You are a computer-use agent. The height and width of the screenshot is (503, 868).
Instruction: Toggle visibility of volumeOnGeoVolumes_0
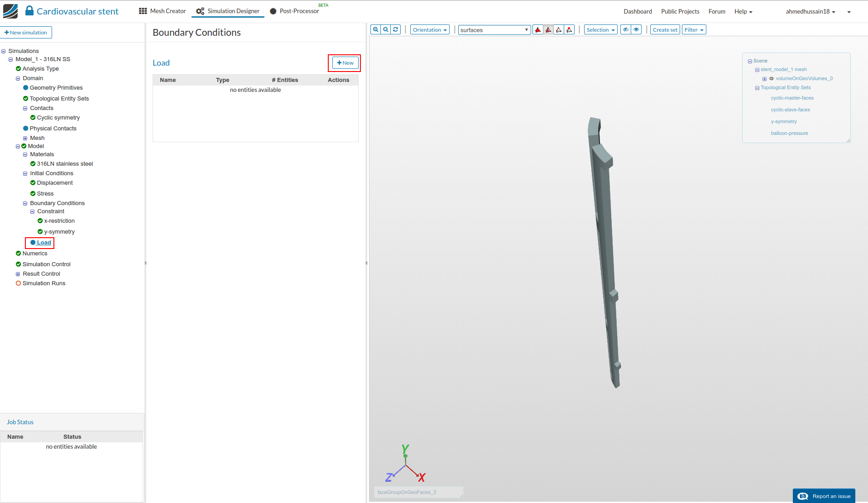(x=772, y=79)
